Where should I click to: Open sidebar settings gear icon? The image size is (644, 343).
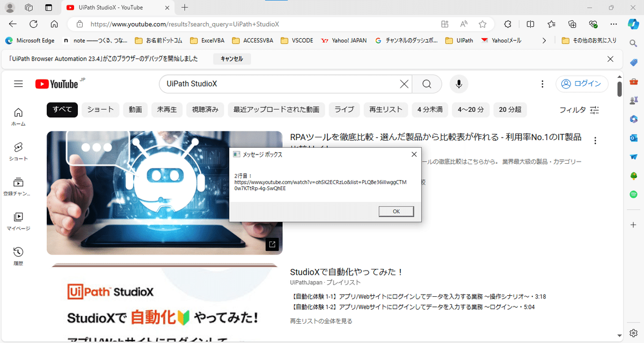(x=634, y=333)
